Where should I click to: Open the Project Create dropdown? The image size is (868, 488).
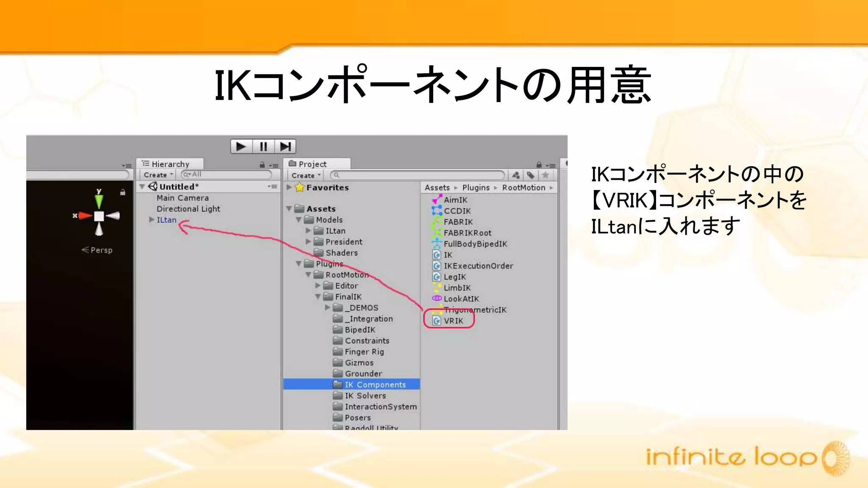[306, 175]
